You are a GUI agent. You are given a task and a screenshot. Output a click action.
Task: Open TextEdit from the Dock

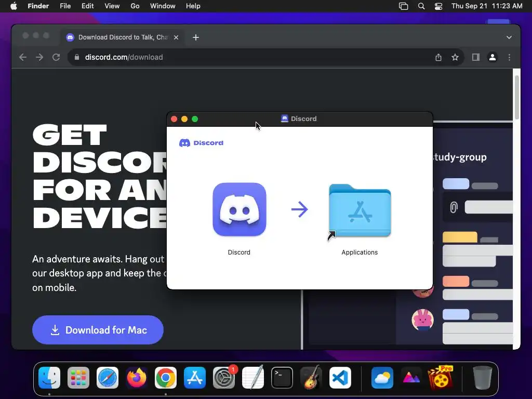tap(253, 378)
